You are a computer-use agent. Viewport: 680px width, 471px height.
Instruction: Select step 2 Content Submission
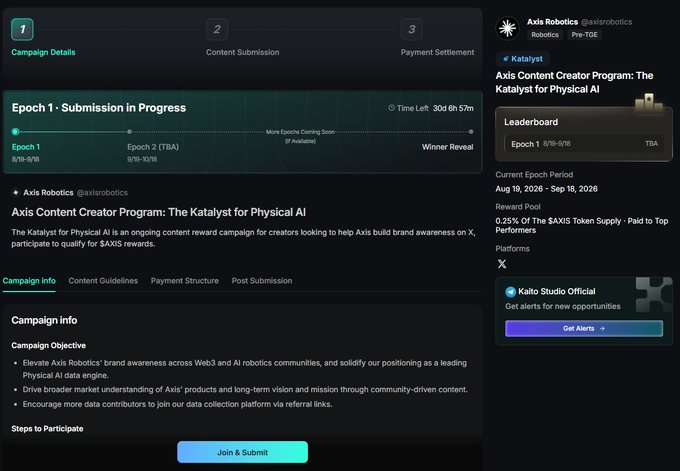point(217,29)
